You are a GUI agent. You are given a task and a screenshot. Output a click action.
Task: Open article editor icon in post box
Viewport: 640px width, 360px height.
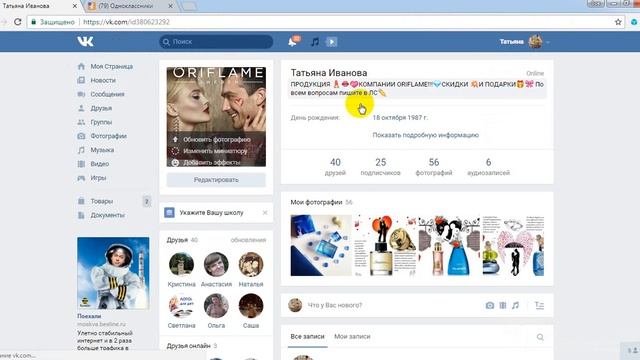(x=539, y=305)
